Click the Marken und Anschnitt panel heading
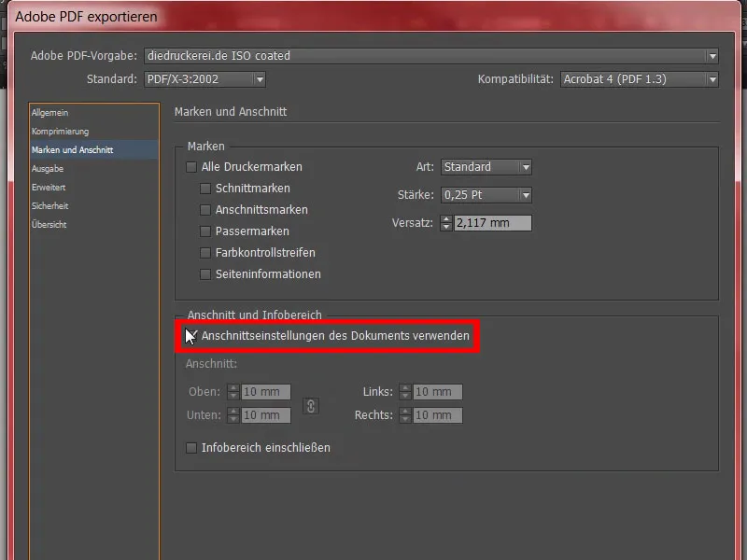 [231, 112]
